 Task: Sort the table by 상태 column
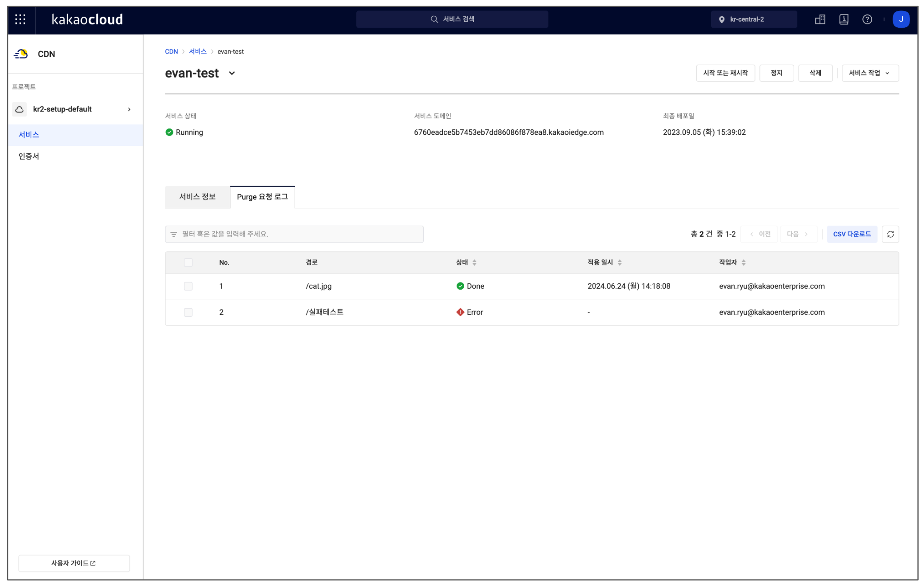(x=474, y=262)
